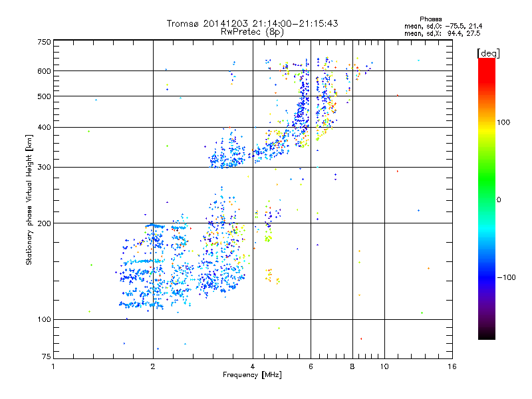Click the black bottom of the colorbar
The height and width of the screenshot is (399, 532).
(x=487, y=334)
